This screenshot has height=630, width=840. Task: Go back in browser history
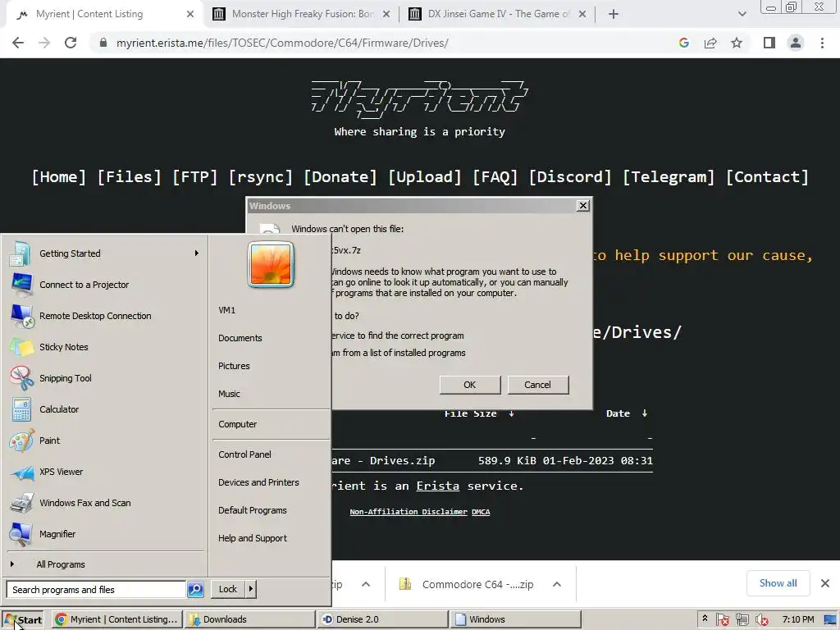(x=18, y=43)
